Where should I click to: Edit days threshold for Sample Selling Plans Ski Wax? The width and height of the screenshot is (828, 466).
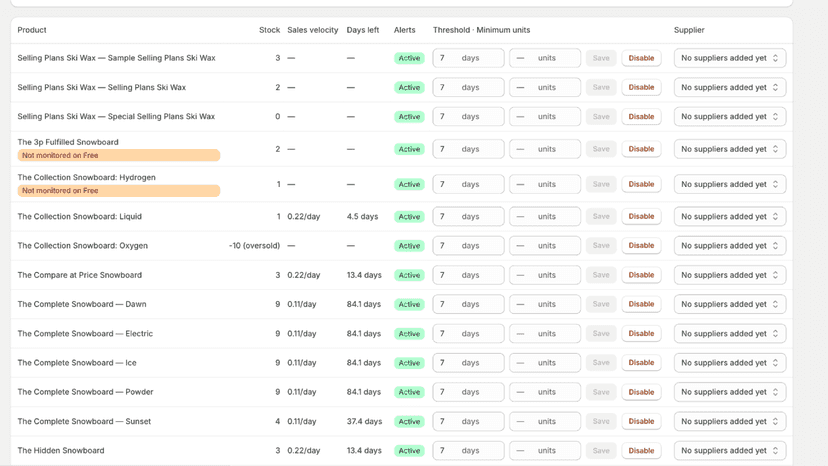coord(468,58)
